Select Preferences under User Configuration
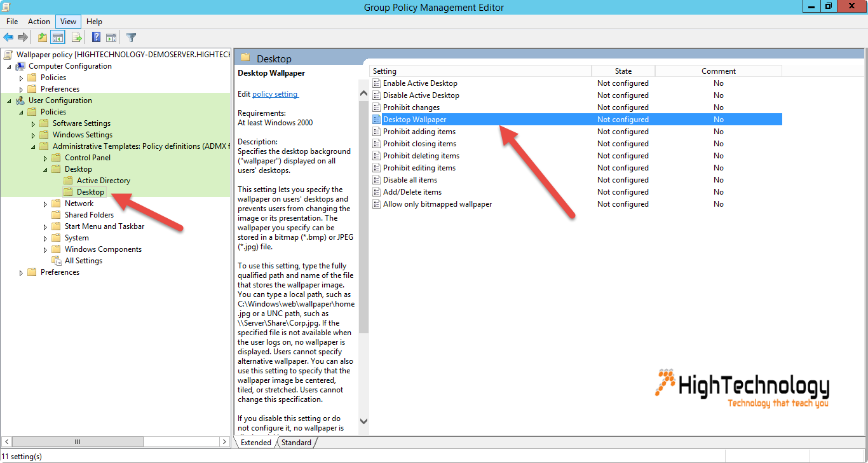This screenshot has height=463, width=868. (60, 272)
